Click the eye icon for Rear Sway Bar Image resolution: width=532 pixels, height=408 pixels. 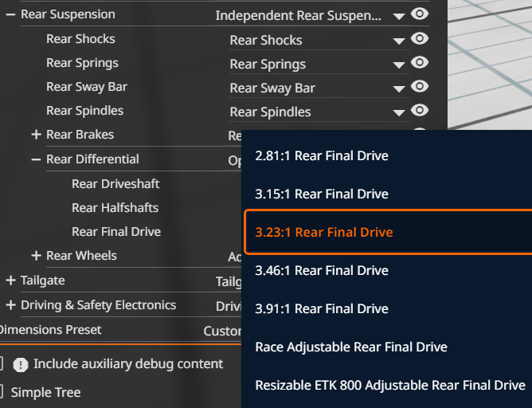click(420, 86)
